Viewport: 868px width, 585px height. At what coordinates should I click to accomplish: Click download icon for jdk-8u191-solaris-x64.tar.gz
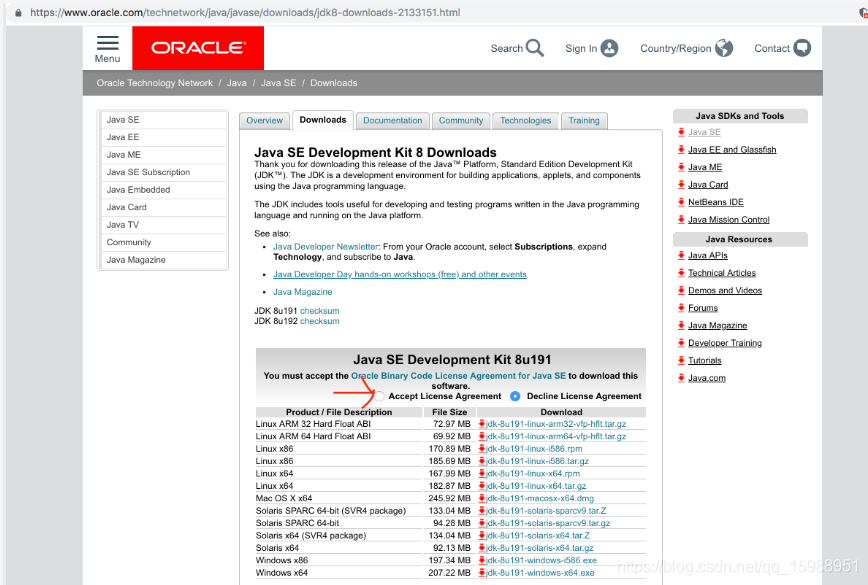pos(482,548)
